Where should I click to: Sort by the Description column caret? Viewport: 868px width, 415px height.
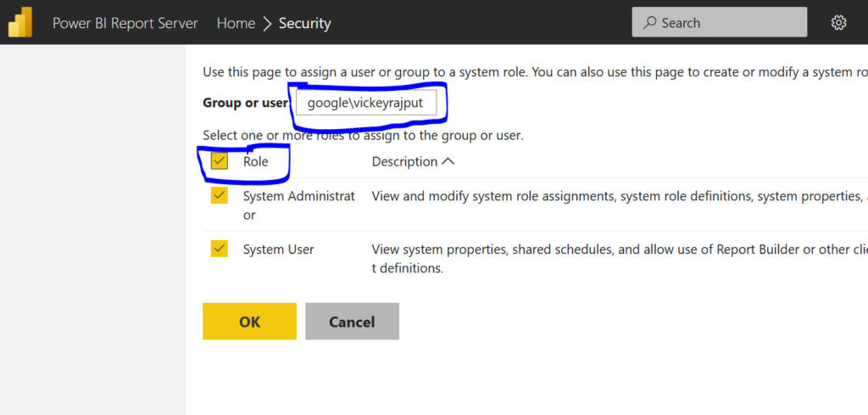tap(448, 162)
